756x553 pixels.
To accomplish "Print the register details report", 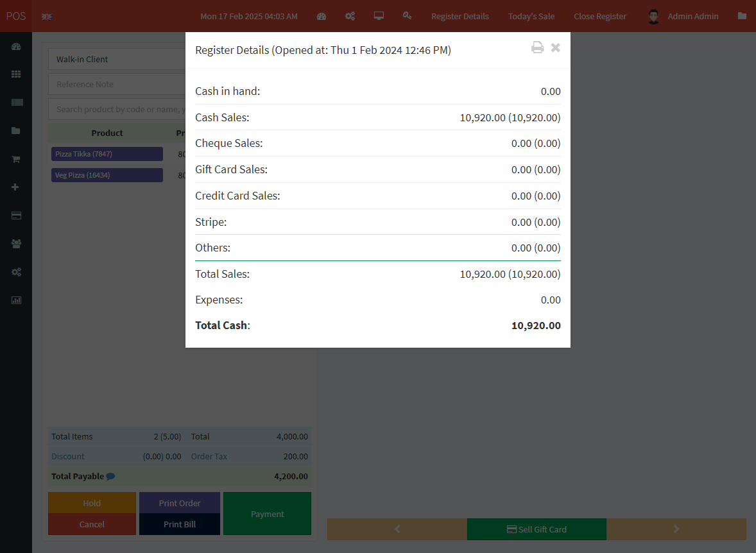I will point(537,47).
